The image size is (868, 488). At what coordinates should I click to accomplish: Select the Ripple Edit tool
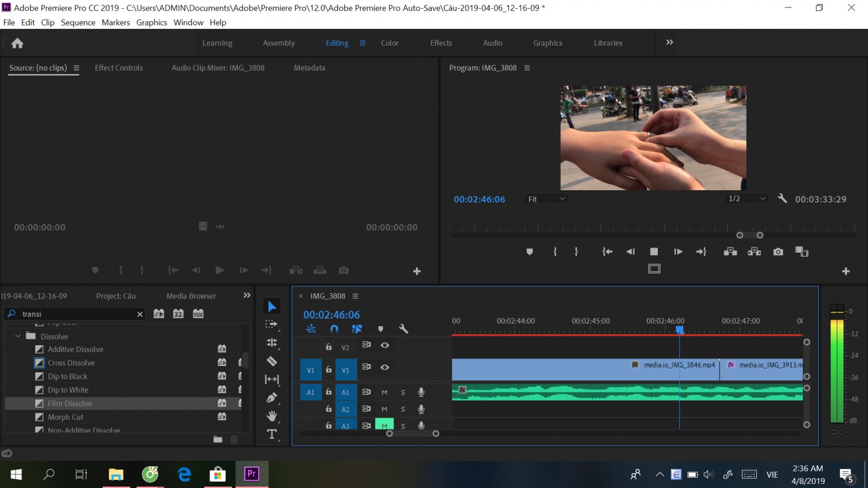point(272,343)
